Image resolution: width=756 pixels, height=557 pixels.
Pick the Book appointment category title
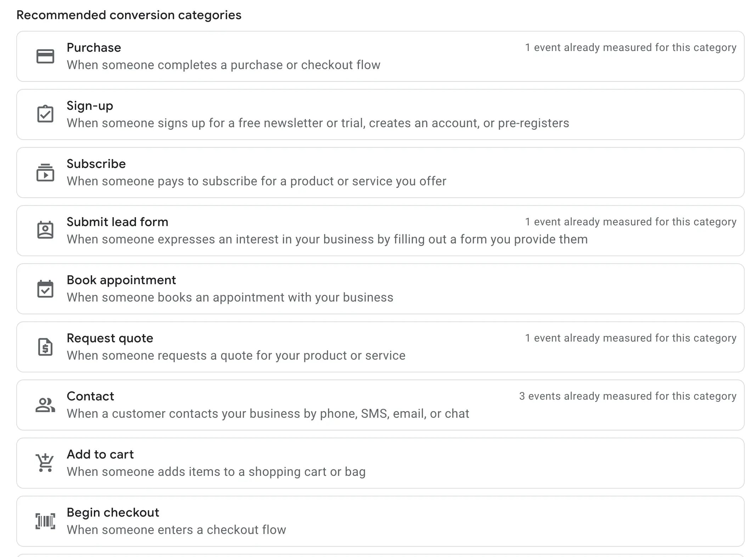point(122,280)
